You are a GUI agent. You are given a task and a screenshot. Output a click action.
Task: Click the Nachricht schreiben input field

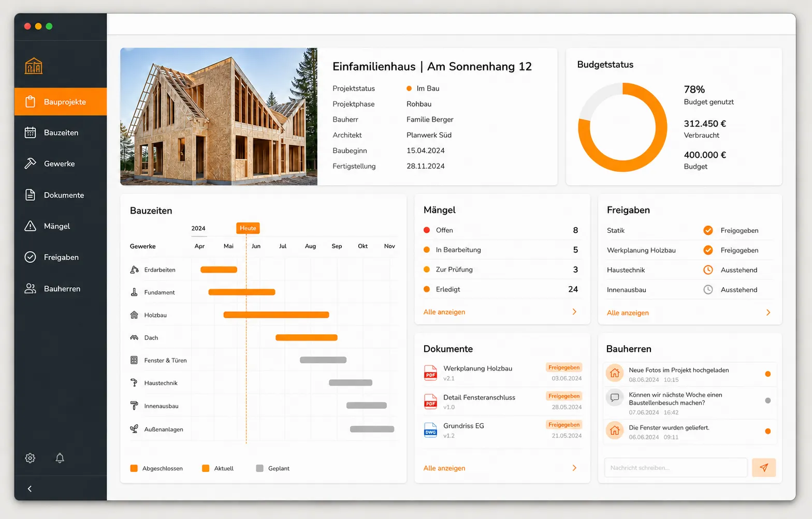676,468
